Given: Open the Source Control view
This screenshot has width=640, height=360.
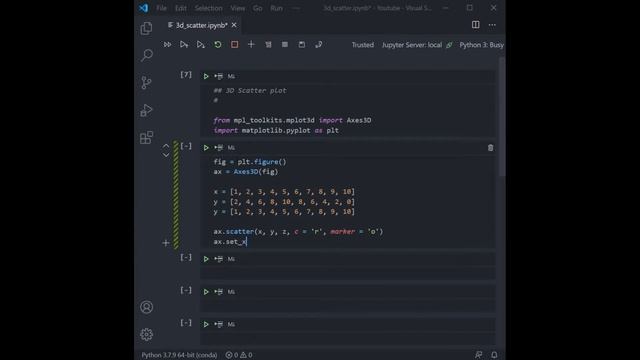Looking at the screenshot, I should tap(147, 82).
